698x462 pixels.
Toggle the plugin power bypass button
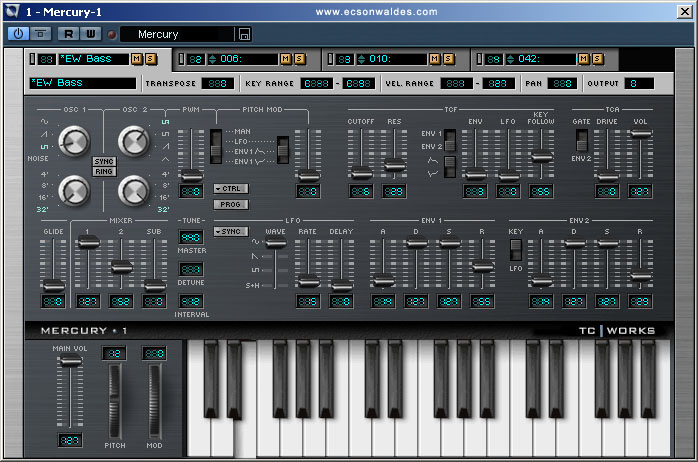(x=18, y=34)
